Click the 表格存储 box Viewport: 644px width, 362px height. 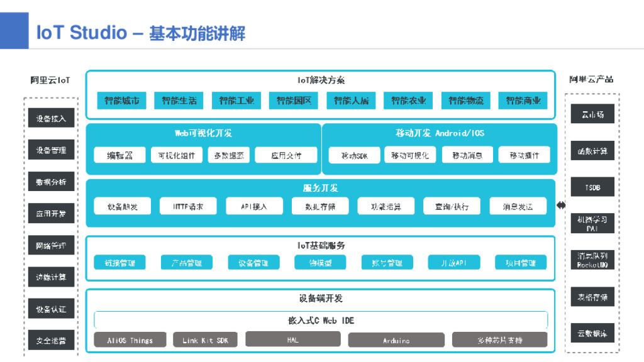pos(592,297)
